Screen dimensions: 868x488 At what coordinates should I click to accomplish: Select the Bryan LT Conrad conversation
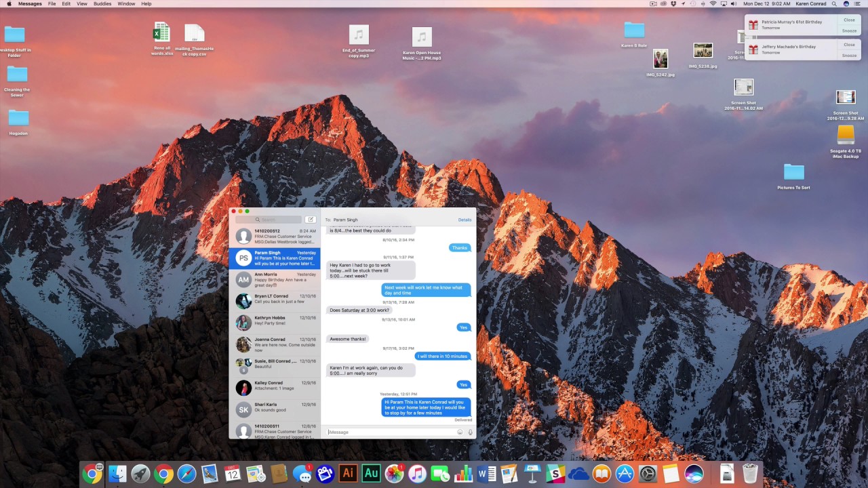coord(275,301)
